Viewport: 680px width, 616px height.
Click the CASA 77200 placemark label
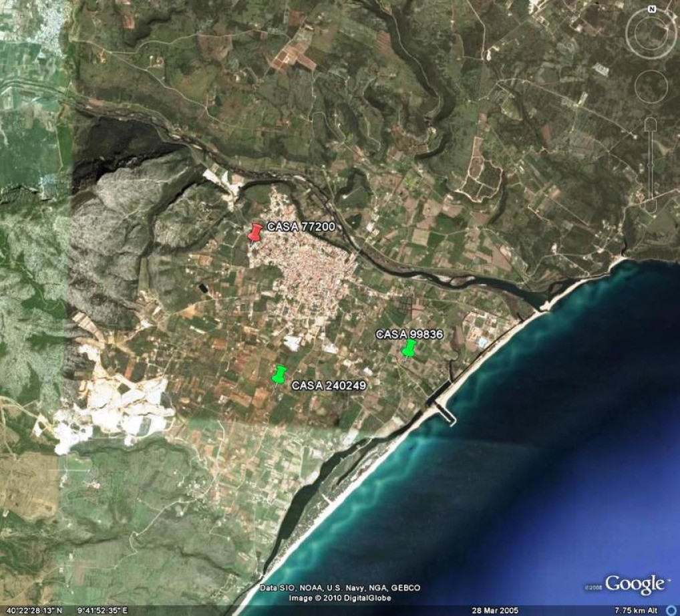[301, 227]
